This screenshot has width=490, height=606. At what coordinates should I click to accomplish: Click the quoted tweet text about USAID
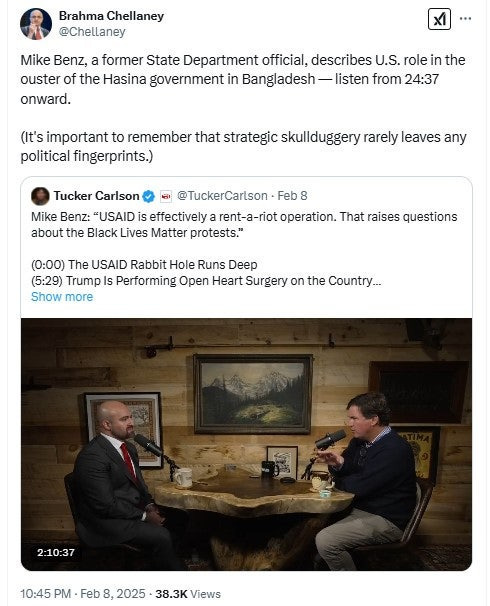[x=244, y=225]
